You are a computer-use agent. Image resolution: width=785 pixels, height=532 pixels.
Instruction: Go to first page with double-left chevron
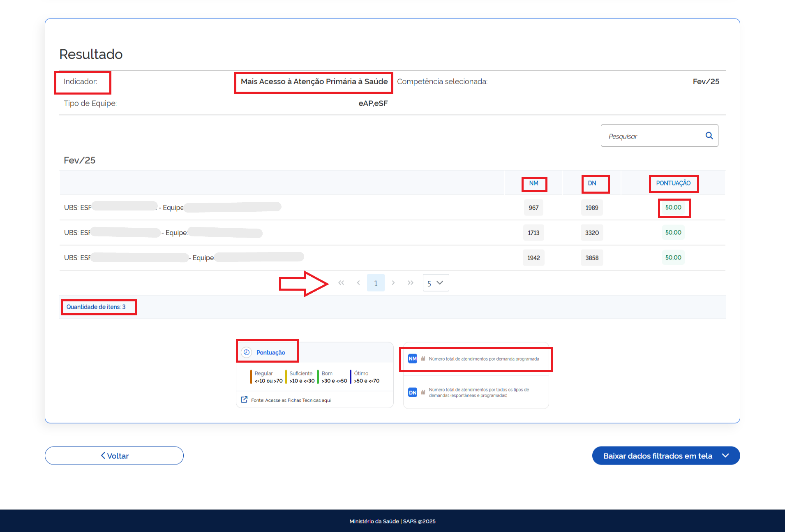click(341, 283)
